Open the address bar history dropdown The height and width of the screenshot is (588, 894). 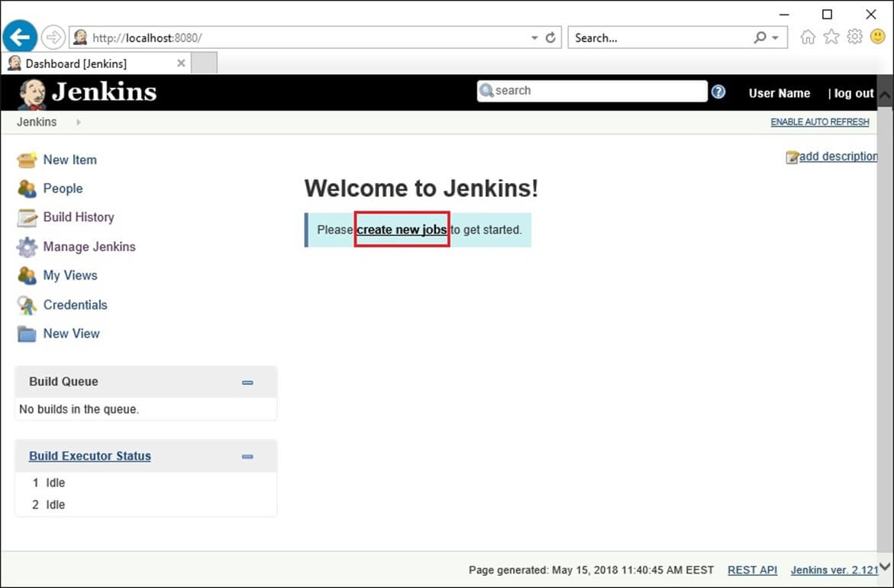click(x=534, y=37)
